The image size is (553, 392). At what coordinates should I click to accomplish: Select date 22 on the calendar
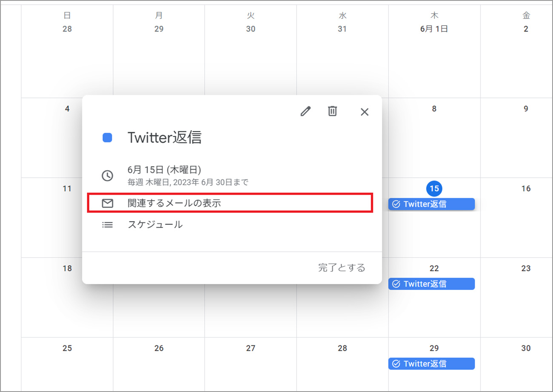pos(434,269)
